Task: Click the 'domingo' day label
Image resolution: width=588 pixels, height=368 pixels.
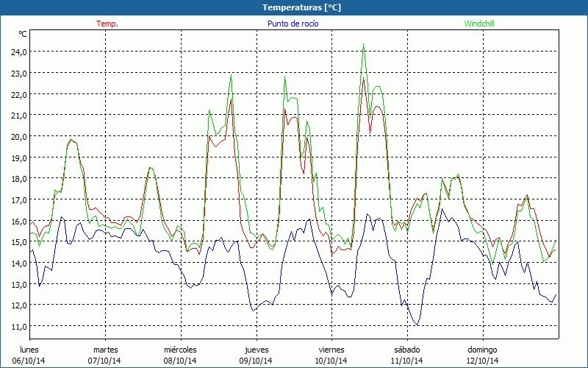Action: click(482, 350)
